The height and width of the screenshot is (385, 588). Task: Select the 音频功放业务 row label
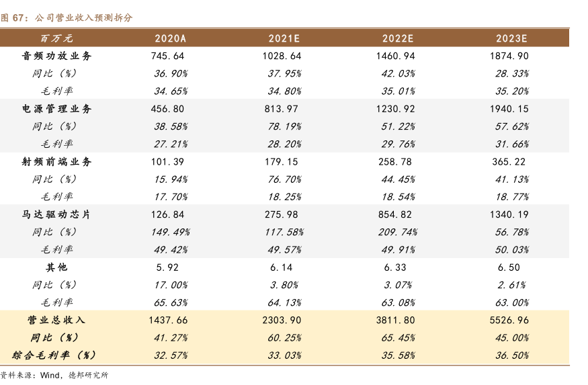pyautogui.click(x=57, y=56)
